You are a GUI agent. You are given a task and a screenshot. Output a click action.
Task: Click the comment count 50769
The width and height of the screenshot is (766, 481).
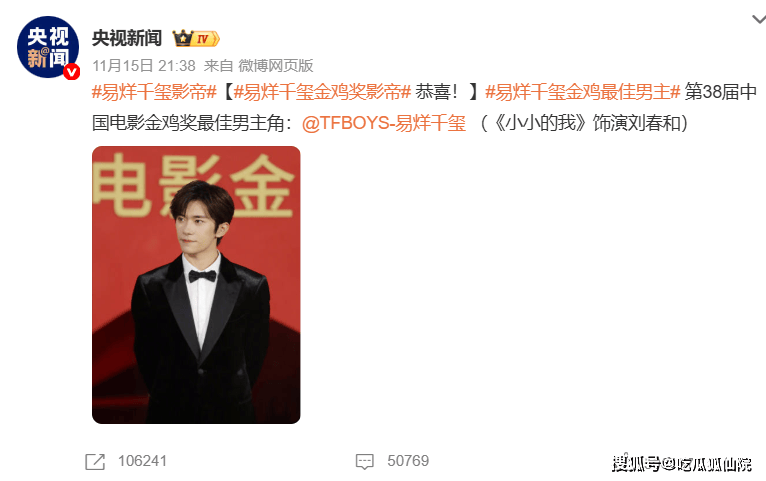pyautogui.click(x=408, y=461)
